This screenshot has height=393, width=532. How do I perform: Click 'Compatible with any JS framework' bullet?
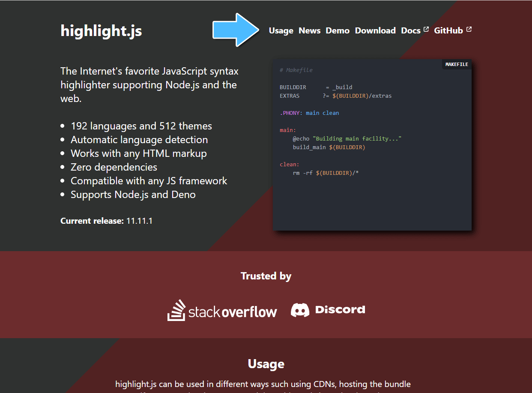pyautogui.click(x=149, y=181)
